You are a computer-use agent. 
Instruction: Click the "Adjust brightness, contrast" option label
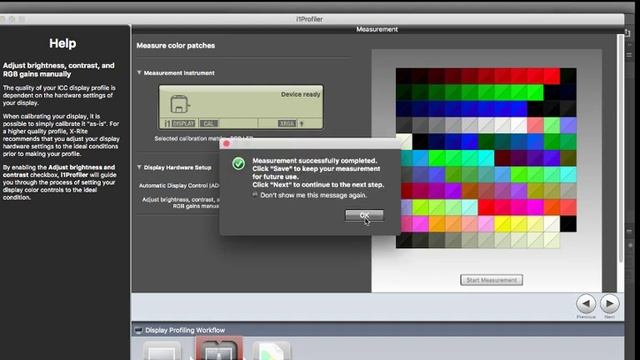[x=180, y=203]
